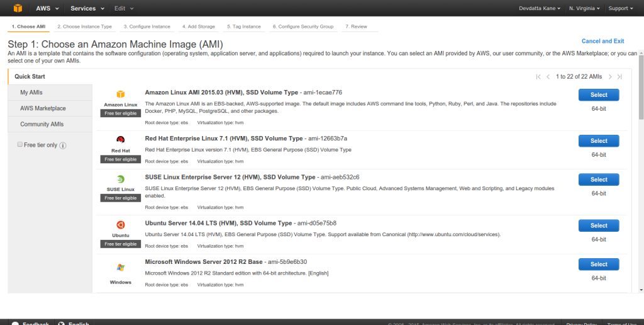Click the Red Hat logo icon
This screenshot has width=644, height=325.
[x=120, y=140]
